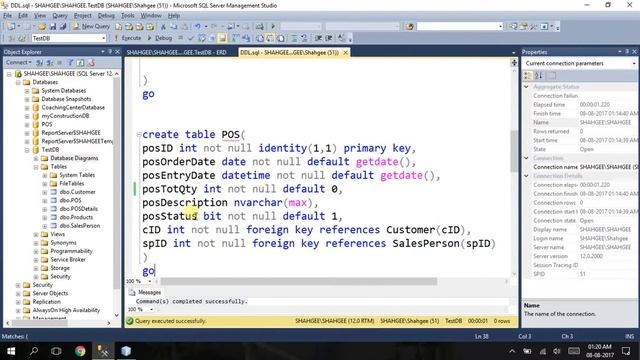
Task: Click the Cut scissors icon
Action: click(x=163, y=27)
